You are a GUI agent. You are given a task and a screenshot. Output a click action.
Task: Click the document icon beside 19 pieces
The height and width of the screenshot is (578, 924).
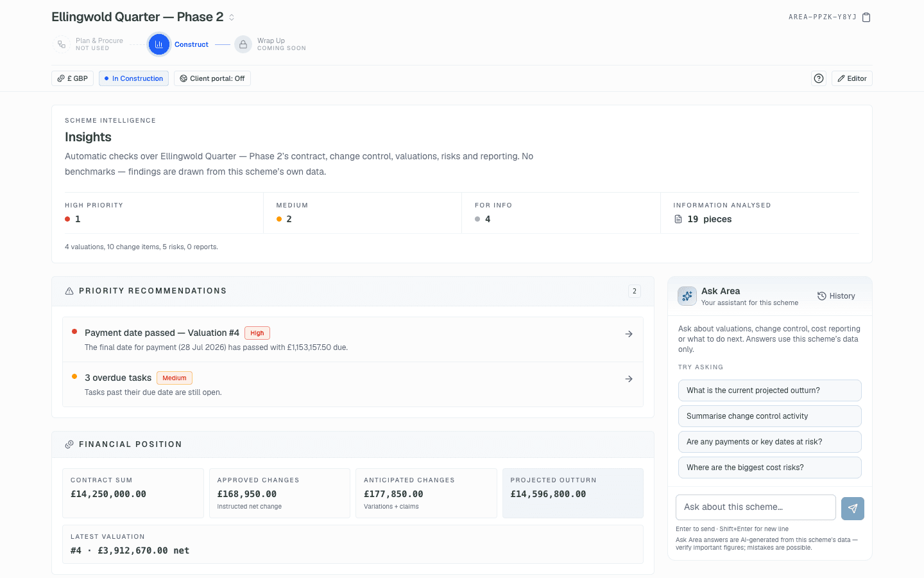[678, 219]
